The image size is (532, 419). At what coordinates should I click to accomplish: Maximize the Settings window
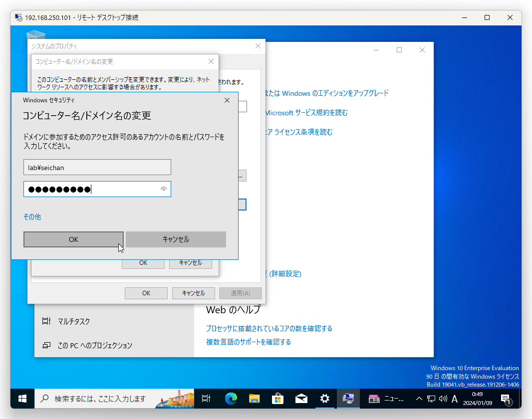coord(399,50)
